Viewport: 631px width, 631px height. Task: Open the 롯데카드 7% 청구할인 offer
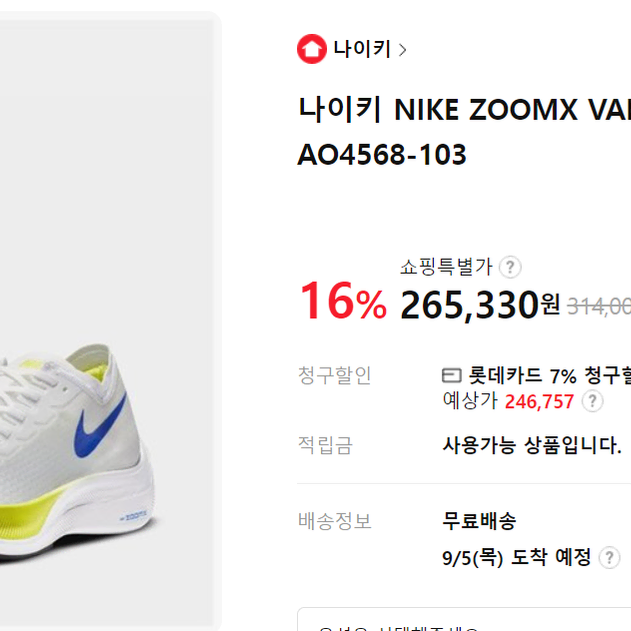[550, 375]
